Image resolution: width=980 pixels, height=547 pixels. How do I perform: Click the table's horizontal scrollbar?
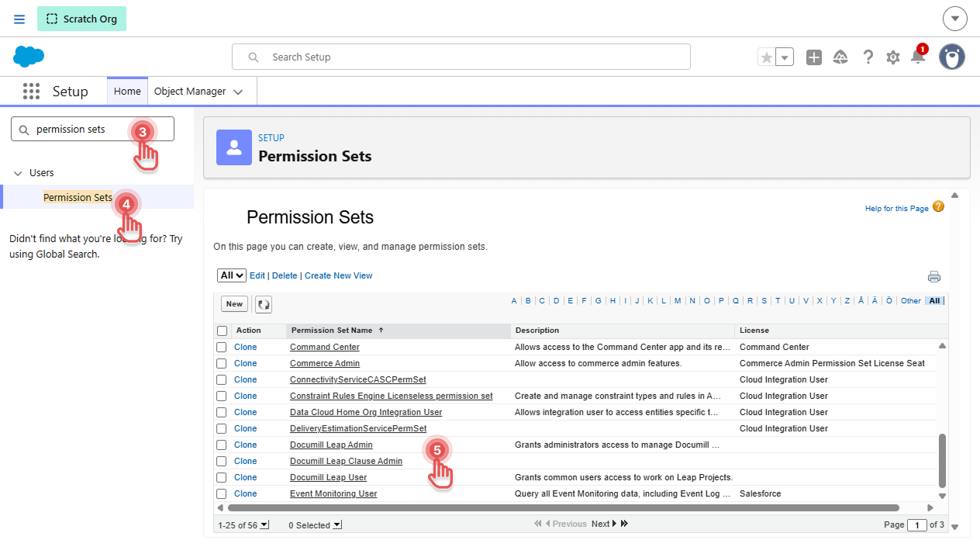[563, 507]
